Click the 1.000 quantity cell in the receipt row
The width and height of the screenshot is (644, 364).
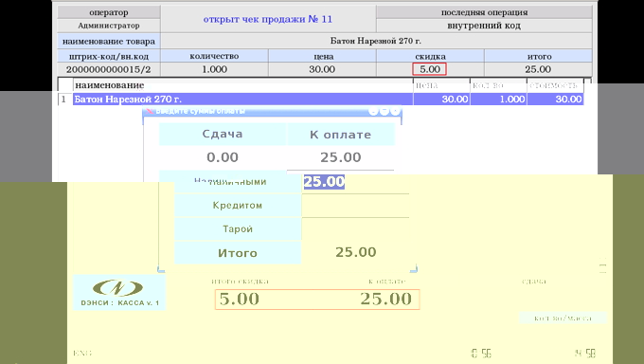[x=498, y=100]
